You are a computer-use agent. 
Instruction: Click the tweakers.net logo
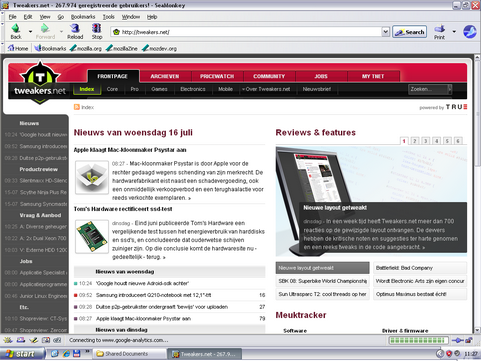40,83
